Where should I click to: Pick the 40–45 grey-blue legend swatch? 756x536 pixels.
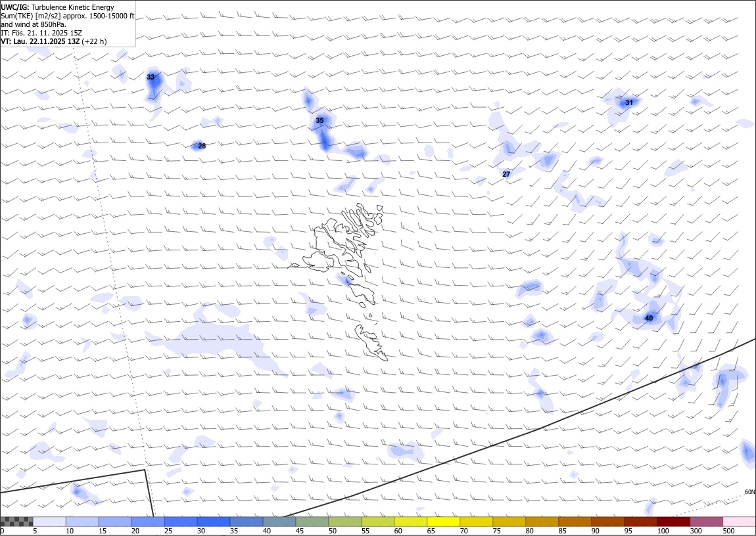(x=279, y=522)
